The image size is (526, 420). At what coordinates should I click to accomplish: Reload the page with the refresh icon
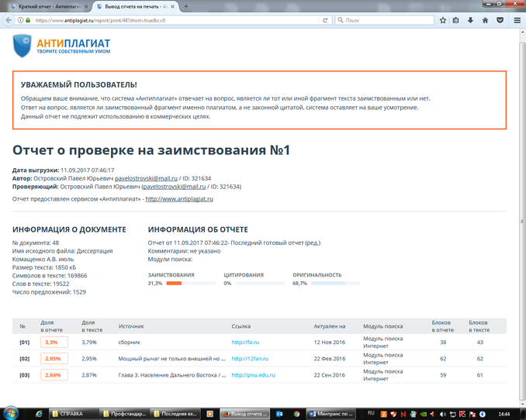[x=325, y=20]
